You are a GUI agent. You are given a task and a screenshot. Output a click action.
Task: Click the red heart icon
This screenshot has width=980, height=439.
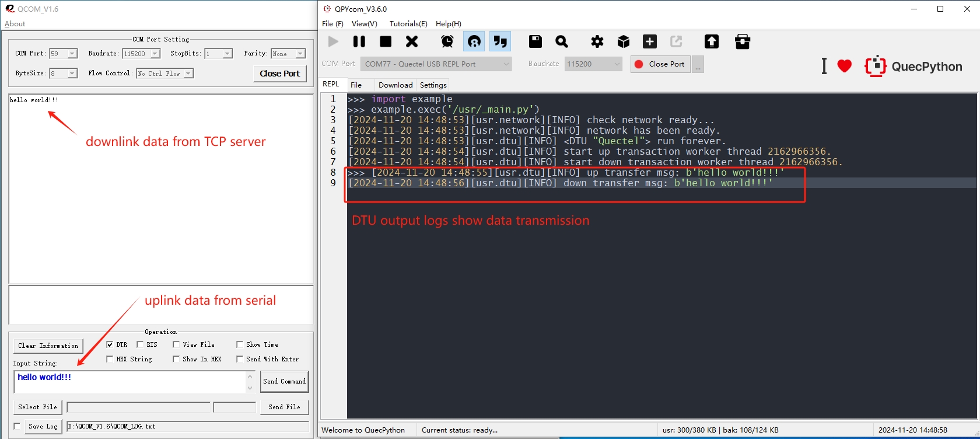(845, 66)
